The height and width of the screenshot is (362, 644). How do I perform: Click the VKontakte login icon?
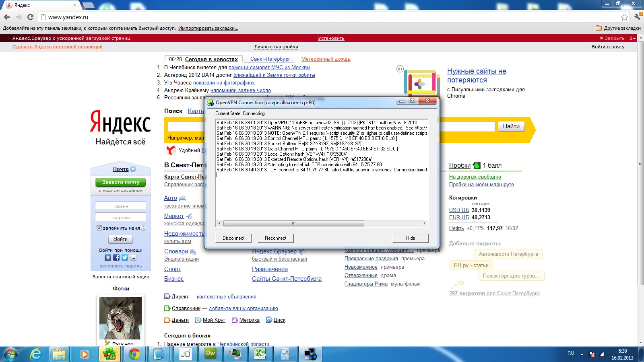(108, 257)
